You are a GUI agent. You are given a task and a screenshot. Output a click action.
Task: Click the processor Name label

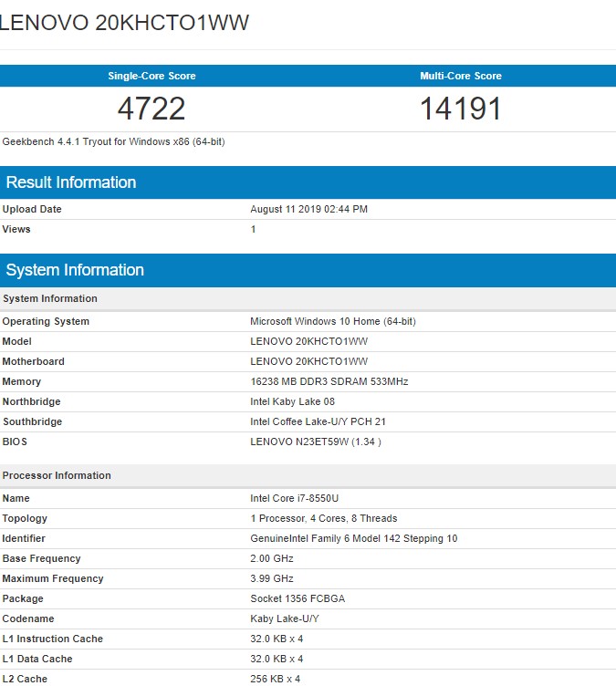(x=16, y=498)
